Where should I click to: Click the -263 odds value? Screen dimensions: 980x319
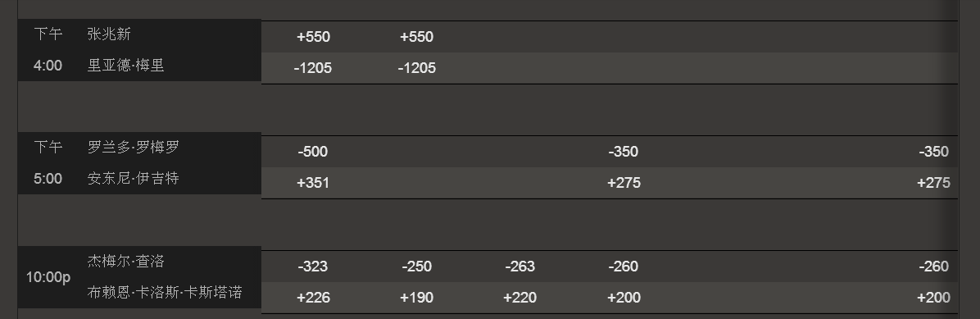click(520, 267)
